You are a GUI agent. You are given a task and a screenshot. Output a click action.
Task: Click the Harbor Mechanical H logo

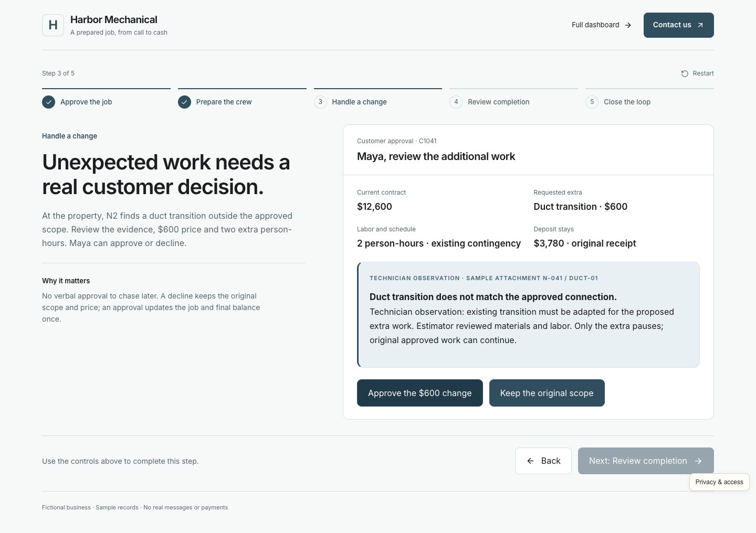point(53,25)
